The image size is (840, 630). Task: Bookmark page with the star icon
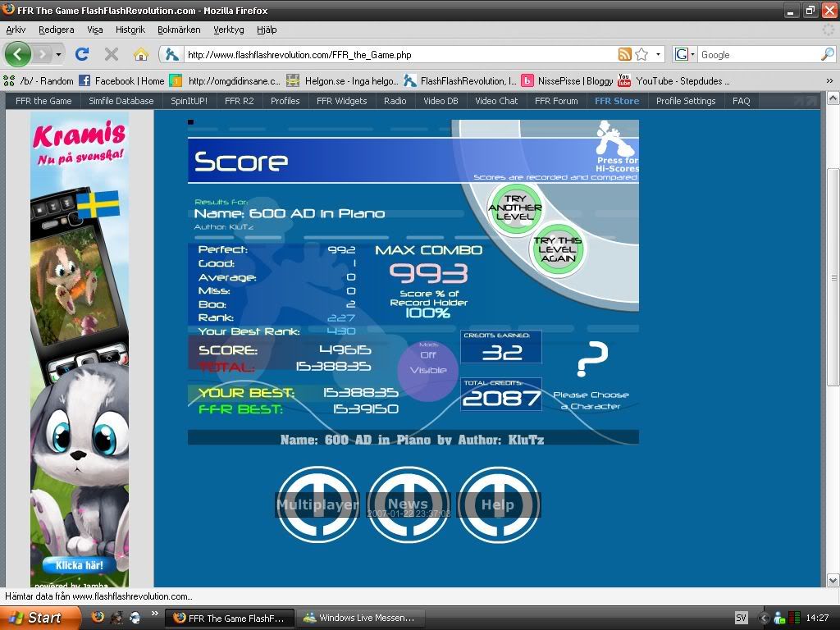pyautogui.click(x=641, y=55)
